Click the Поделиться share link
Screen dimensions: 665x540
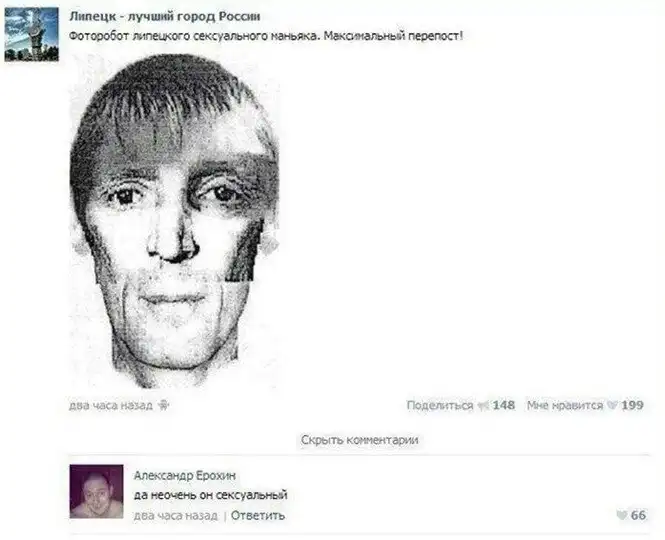(x=439, y=406)
